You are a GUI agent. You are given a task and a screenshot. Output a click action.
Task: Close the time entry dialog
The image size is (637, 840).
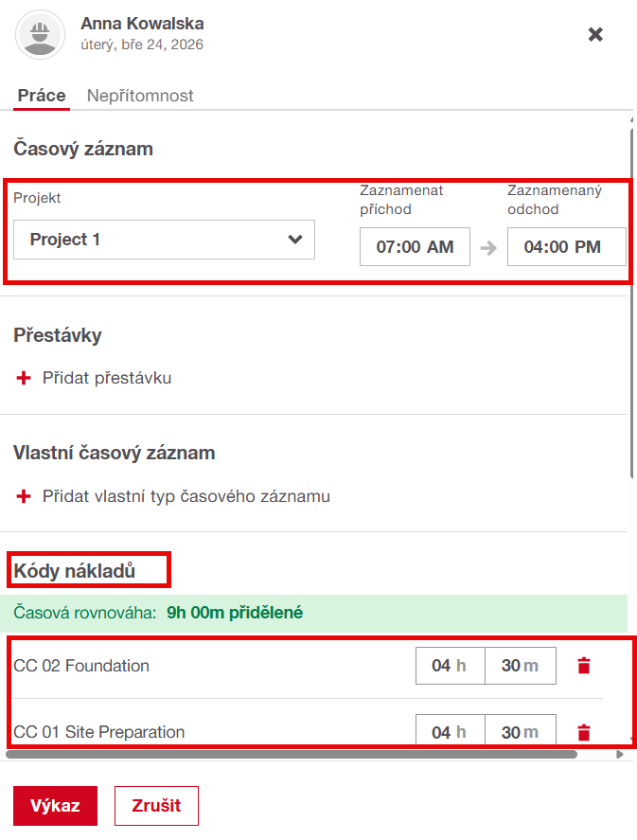click(x=595, y=34)
